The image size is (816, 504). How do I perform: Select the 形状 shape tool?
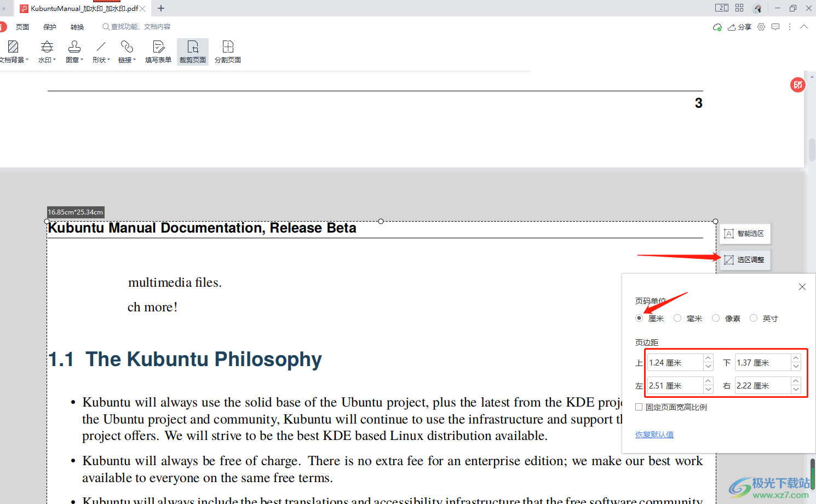point(101,52)
